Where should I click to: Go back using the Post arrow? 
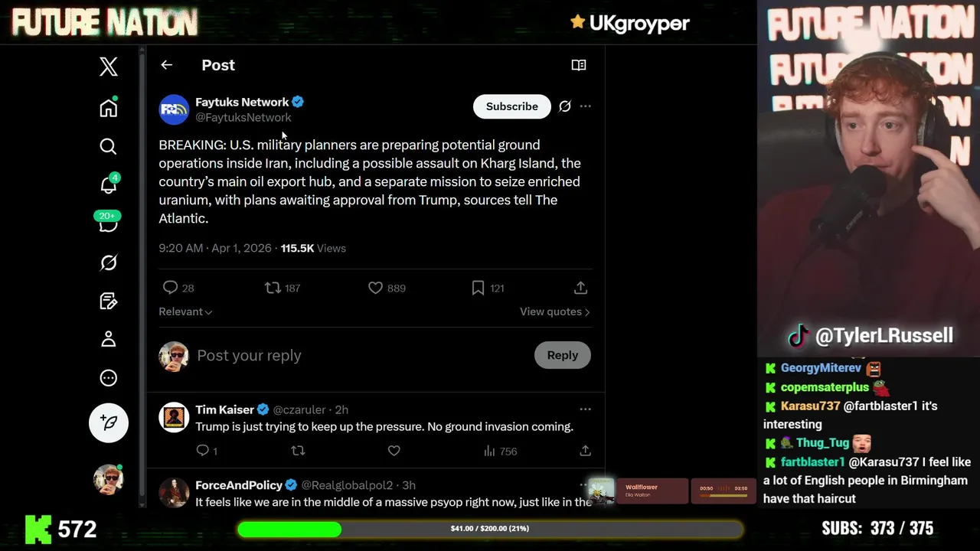pos(167,65)
